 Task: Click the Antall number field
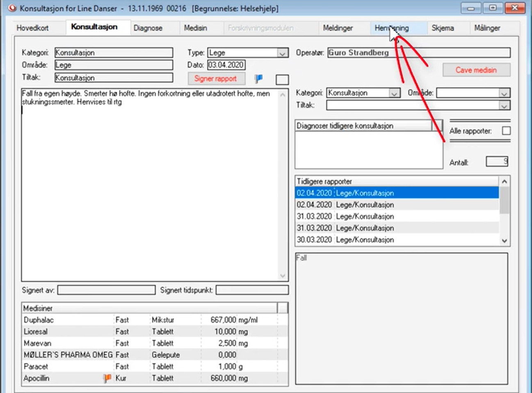pyautogui.click(x=497, y=162)
